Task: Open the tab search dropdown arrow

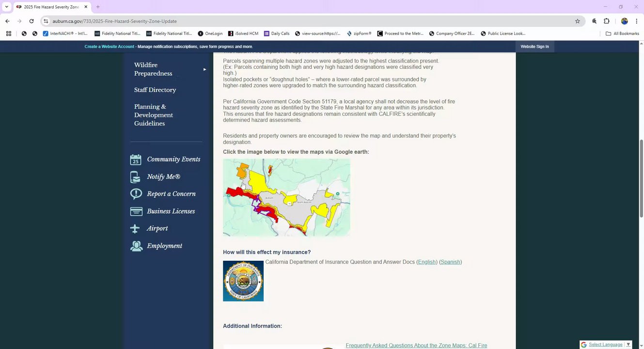Action: 7,7
